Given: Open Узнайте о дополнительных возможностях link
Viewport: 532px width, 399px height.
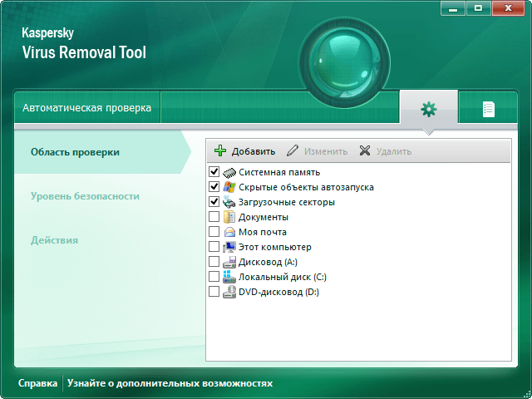Looking at the screenshot, I should coord(170,383).
